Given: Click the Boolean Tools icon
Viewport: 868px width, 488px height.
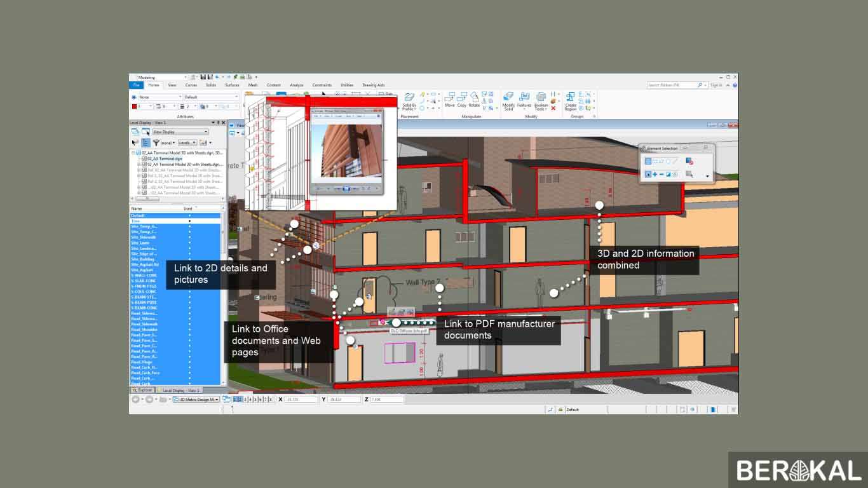Looking at the screenshot, I should [x=541, y=101].
